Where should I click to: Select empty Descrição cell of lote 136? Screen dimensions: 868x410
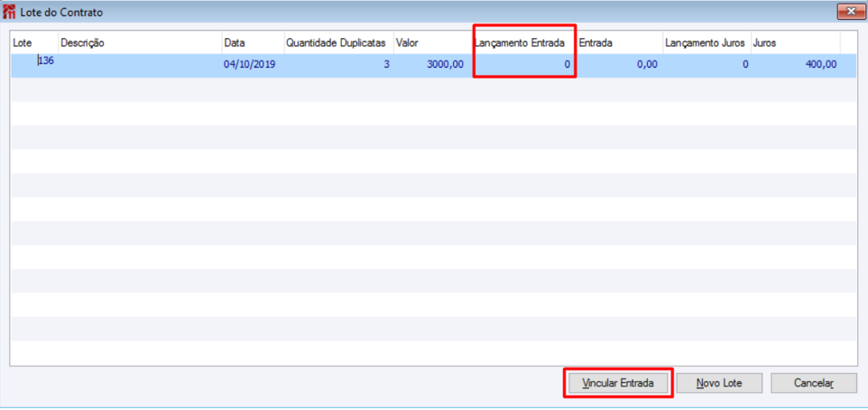pyautogui.click(x=140, y=65)
